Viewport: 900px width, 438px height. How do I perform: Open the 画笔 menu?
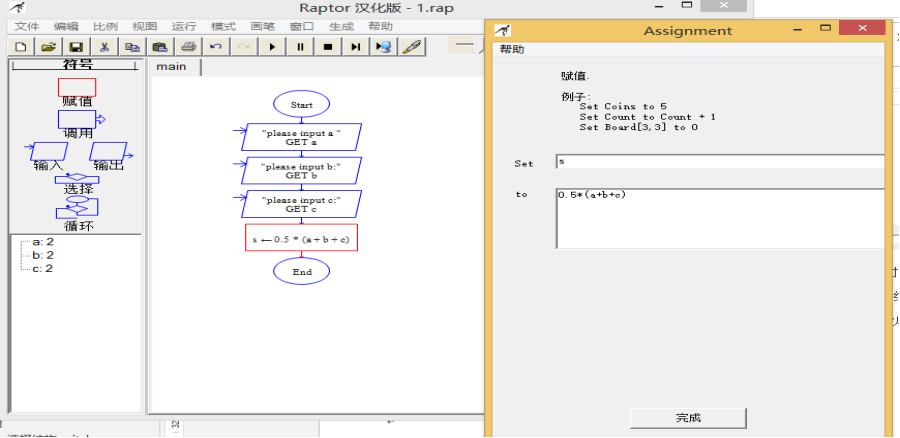262,26
